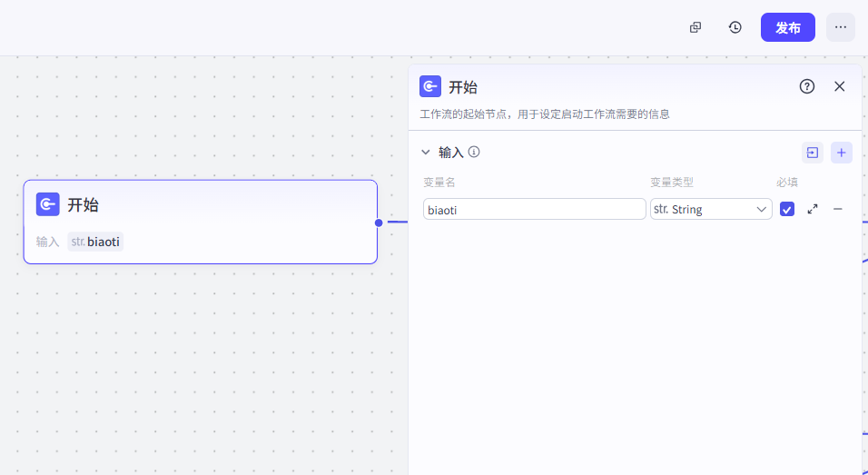Click the str.biaoti tag in the node
Screen dimensions: 868x475
click(x=95, y=242)
